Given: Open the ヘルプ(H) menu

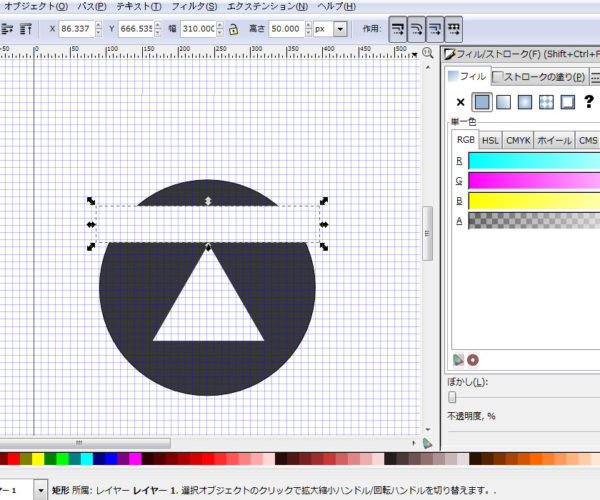Looking at the screenshot, I should coord(337,7).
